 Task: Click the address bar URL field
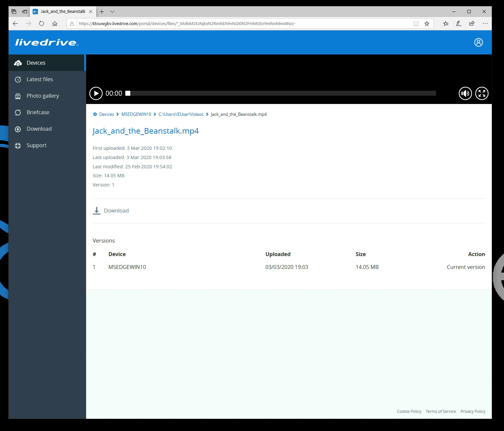[231, 23]
